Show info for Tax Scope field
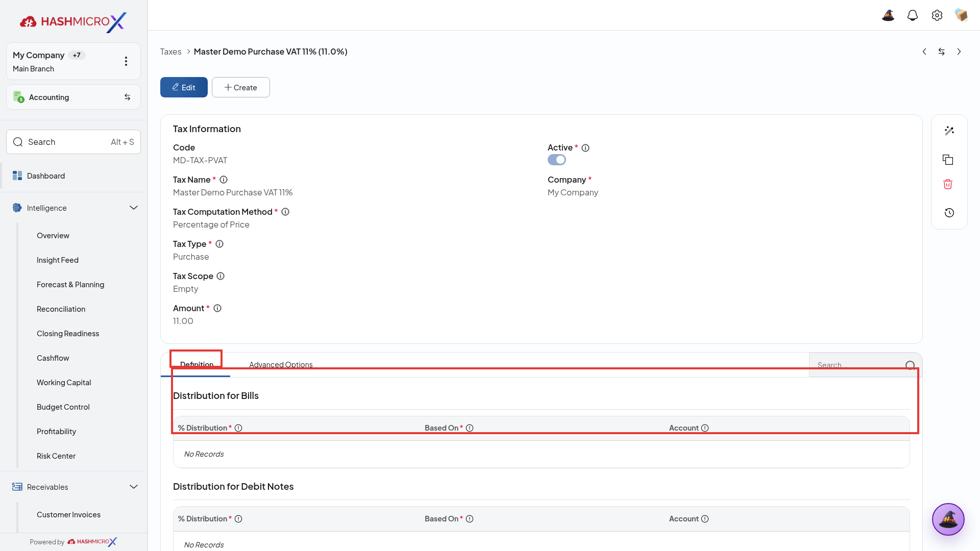This screenshot has width=980, height=551. point(220,276)
